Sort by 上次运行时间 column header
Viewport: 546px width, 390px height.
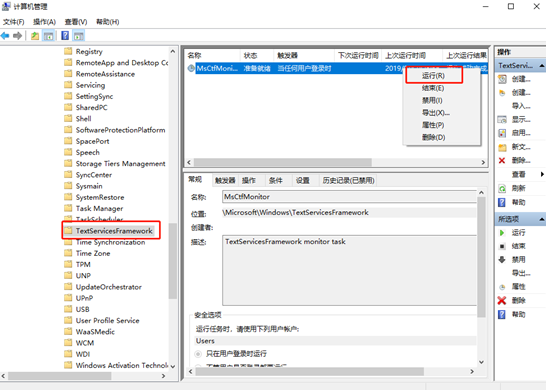coord(412,55)
